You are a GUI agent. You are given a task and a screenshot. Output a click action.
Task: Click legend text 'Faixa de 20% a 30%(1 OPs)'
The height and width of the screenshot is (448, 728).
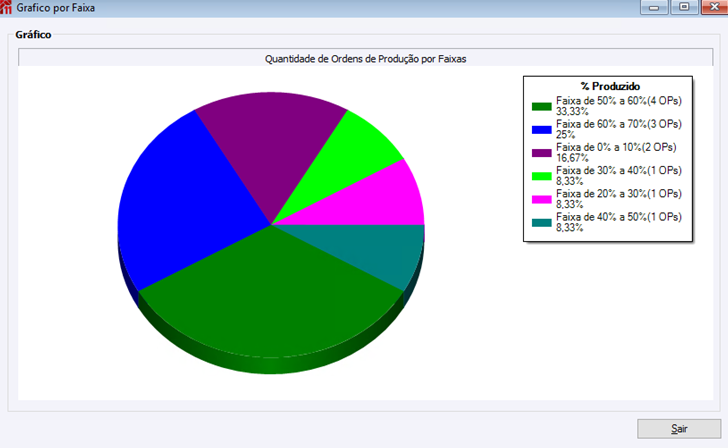point(618,194)
